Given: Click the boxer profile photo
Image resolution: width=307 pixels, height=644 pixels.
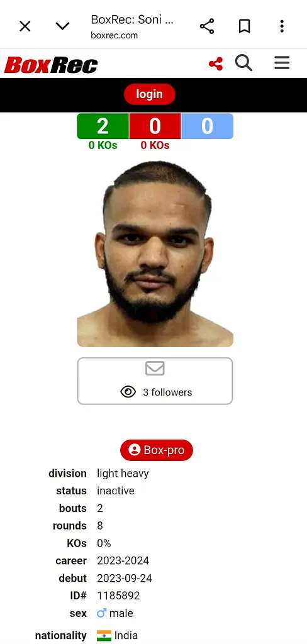Looking at the screenshot, I should (x=155, y=253).
